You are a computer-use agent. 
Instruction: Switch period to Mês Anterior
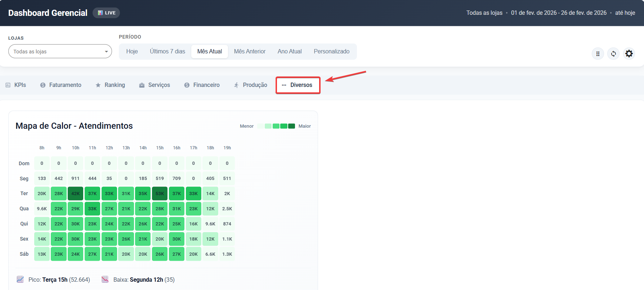coord(250,52)
